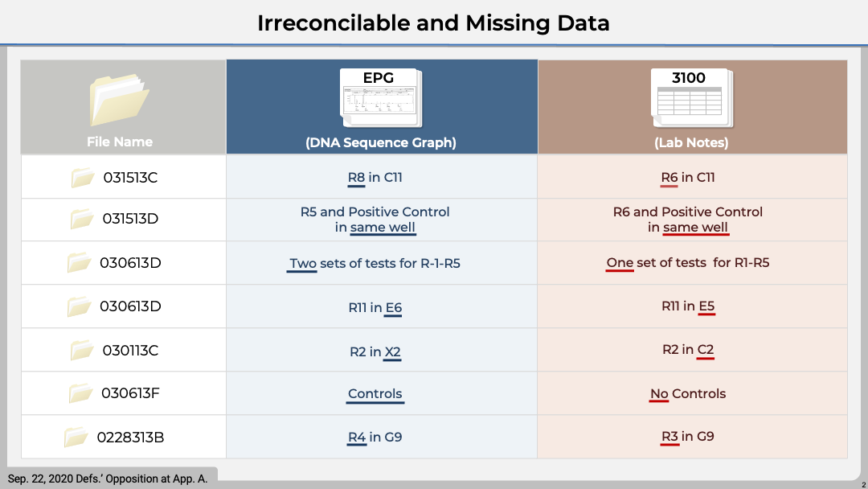Click the folder icon beside 0228313B
868x489 pixels.
76,438
